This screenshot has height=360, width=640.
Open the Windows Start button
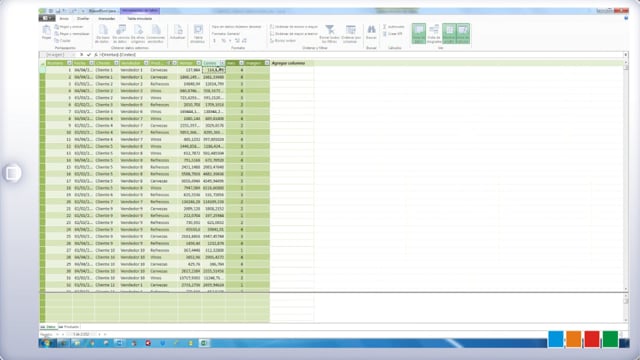point(47,343)
